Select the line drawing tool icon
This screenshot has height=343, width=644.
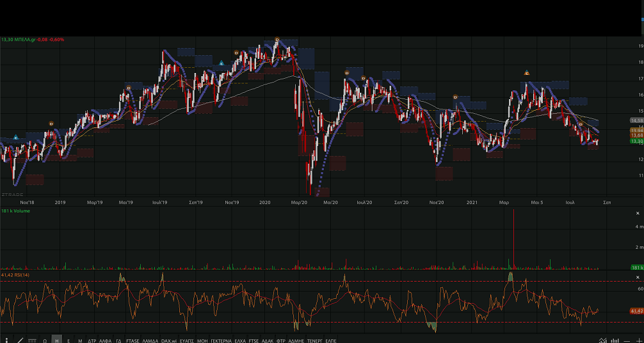tap(20, 340)
